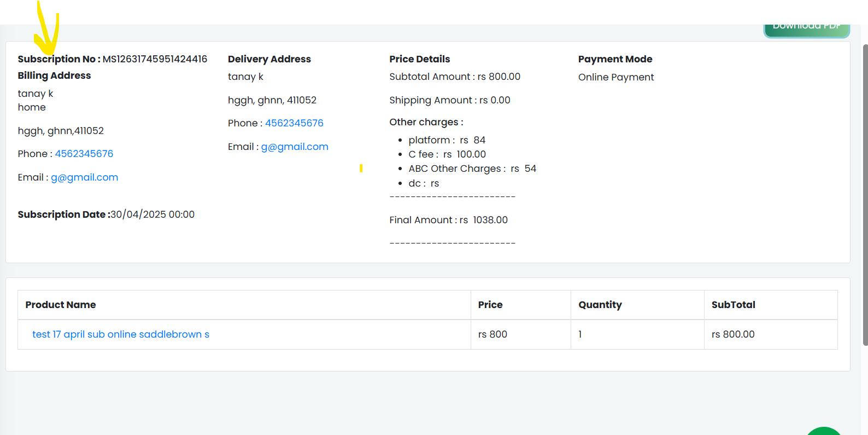Open delivery address email link
Screen dimensions: 868x435
point(295,147)
